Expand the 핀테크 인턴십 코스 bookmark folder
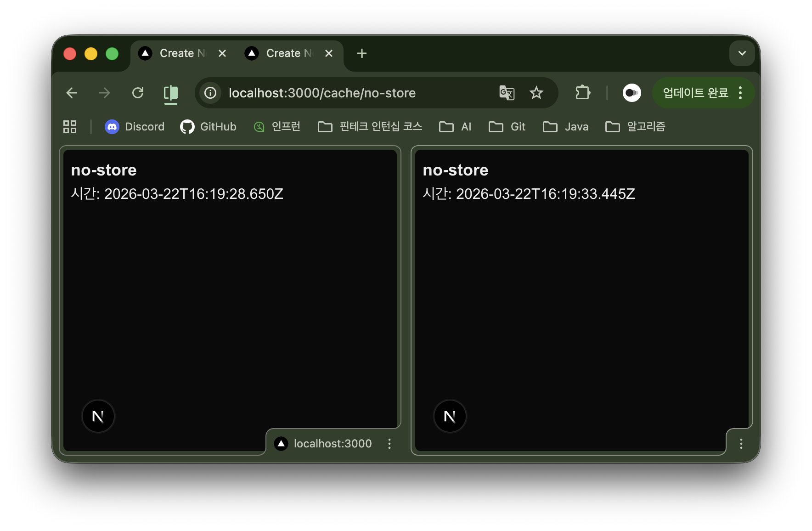This screenshot has height=531, width=812. point(370,127)
